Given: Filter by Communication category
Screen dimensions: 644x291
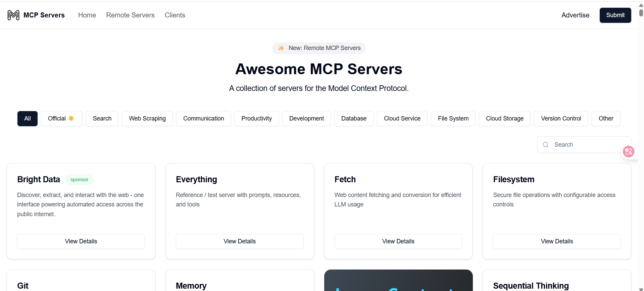Looking at the screenshot, I should click(x=203, y=118).
